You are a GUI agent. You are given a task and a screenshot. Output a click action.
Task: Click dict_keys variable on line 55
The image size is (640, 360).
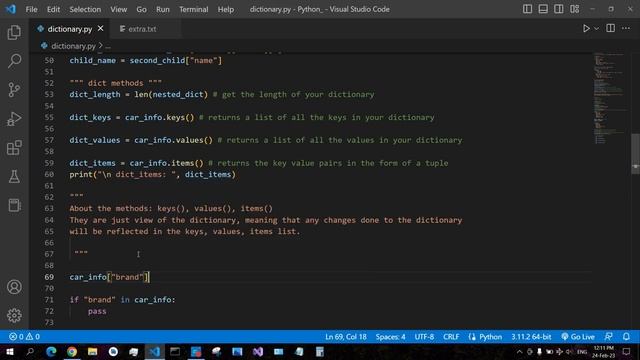90,118
